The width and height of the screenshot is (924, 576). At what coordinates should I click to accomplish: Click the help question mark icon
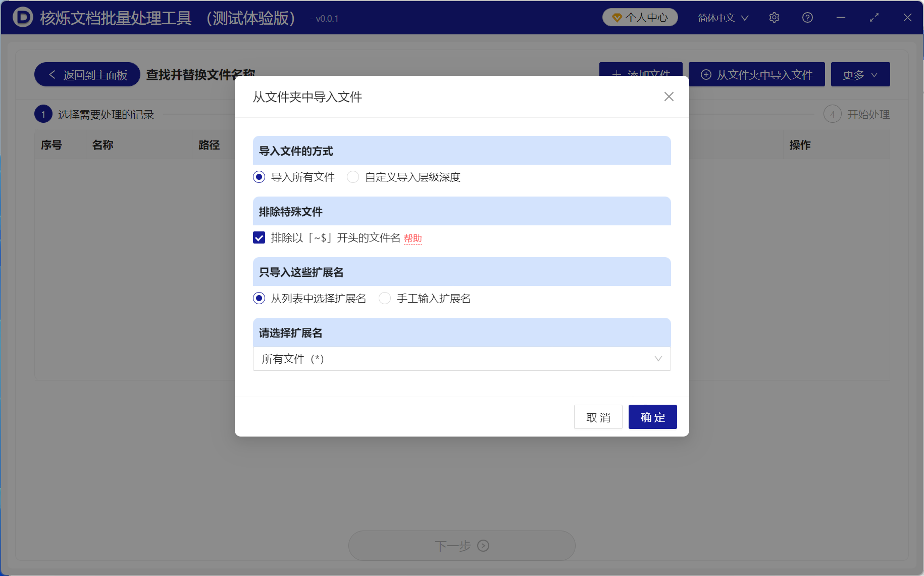point(807,18)
